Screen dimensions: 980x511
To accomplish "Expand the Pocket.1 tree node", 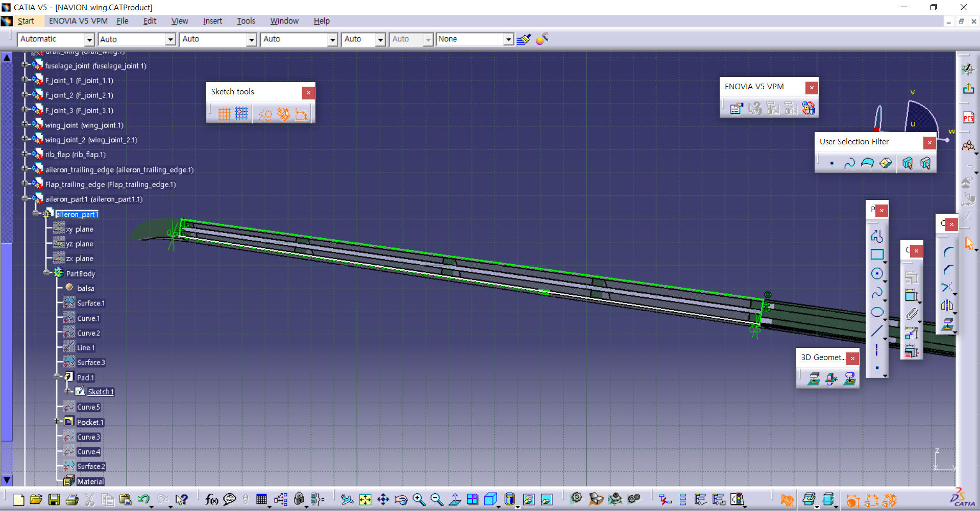I will coord(57,422).
